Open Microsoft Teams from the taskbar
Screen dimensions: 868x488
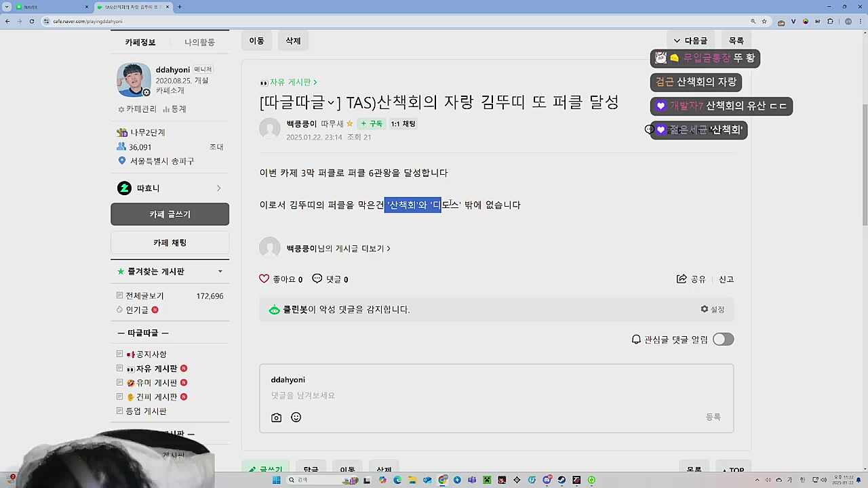[x=472, y=480]
